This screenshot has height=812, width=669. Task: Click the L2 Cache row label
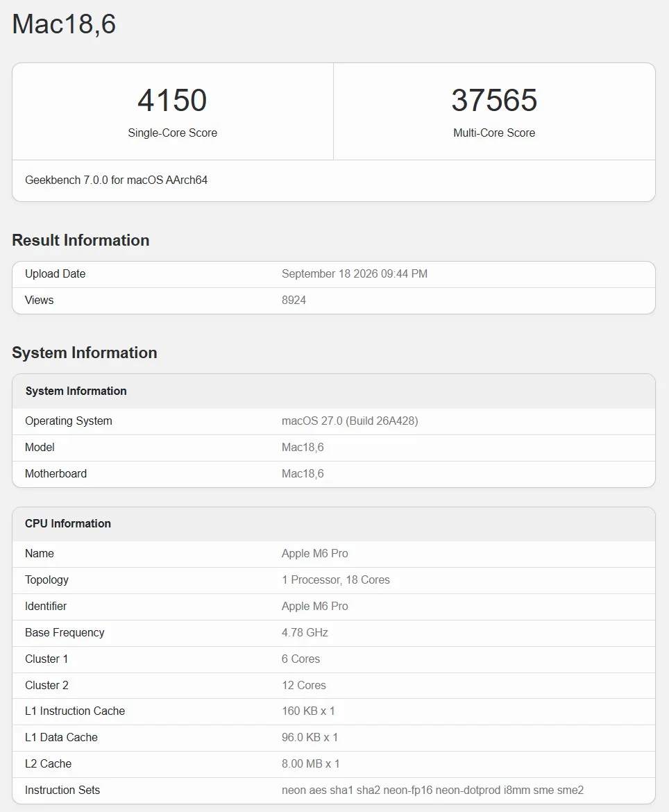point(48,764)
